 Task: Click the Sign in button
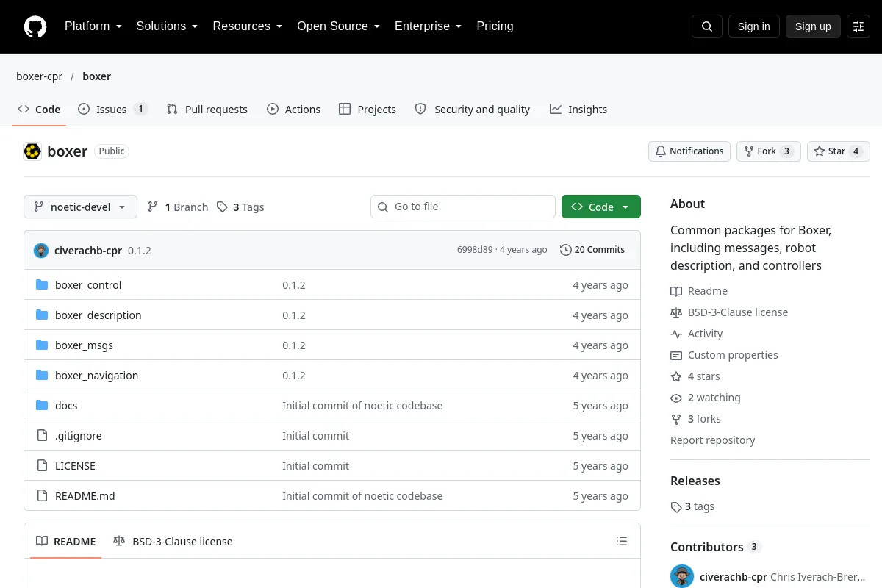pos(753,26)
